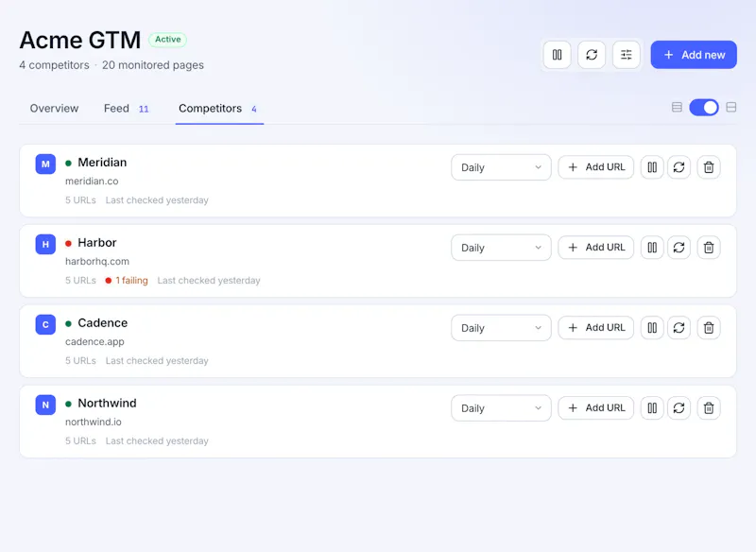Open the Daily frequency dropdown for Harbor
The height and width of the screenshot is (552, 756).
[501, 248]
